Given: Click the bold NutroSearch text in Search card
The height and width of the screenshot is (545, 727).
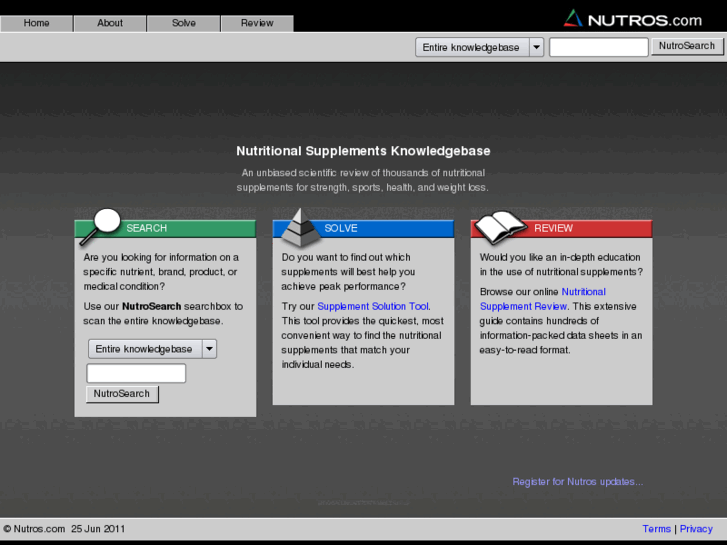Looking at the screenshot, I should click(152, 306).
